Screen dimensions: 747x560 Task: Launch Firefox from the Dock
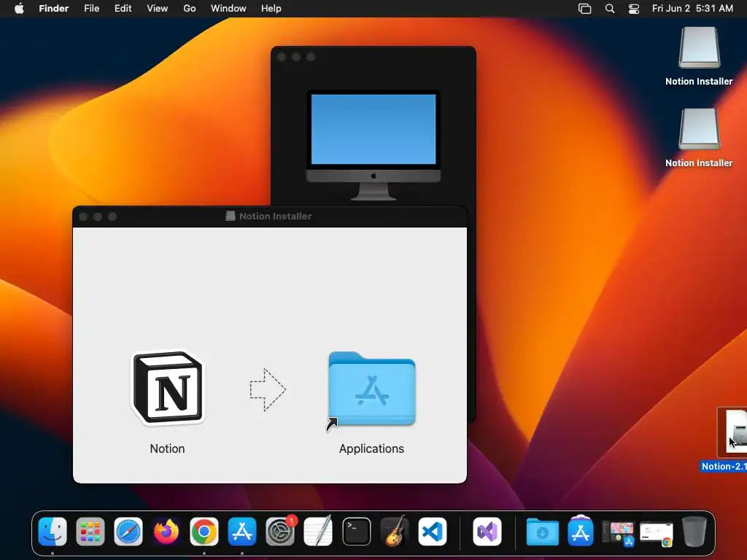pos(166,532)
